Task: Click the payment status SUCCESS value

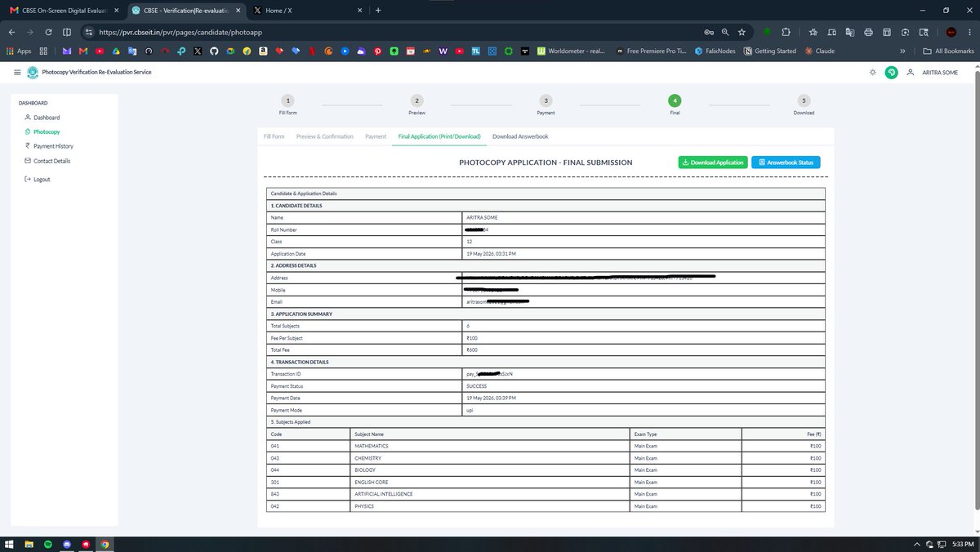Action: (x=476, y=385)
